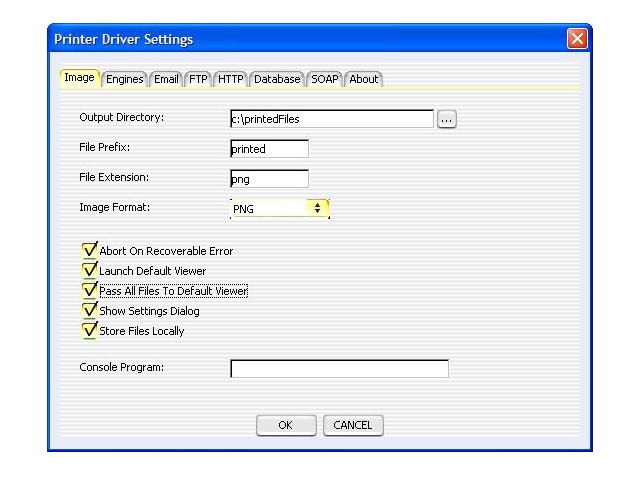Image resolution: width=640 pixels, height=480 pixels.
Task: Browse for output directory with ellipsis button
Action: point(447,119)
